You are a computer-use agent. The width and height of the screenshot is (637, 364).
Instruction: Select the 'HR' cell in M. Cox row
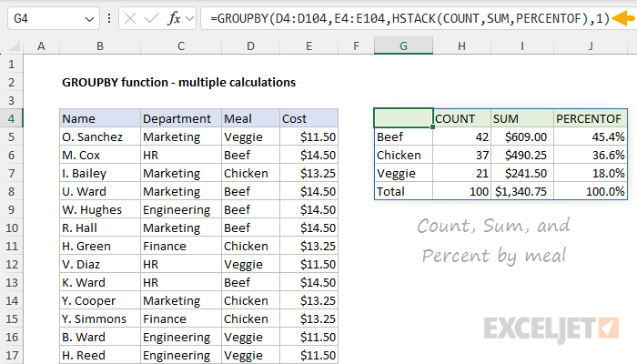(181, 156)
